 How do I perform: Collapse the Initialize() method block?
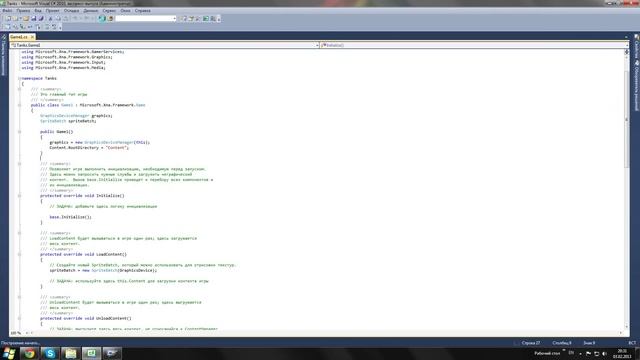[19, 196]
